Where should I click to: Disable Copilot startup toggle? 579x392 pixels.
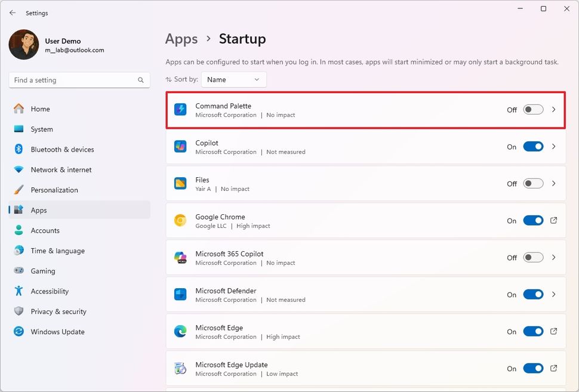click(x=533, y=147)
